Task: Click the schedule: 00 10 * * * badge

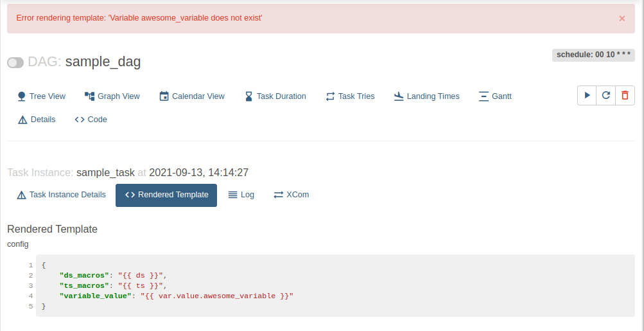Action: tap(593, 55)
